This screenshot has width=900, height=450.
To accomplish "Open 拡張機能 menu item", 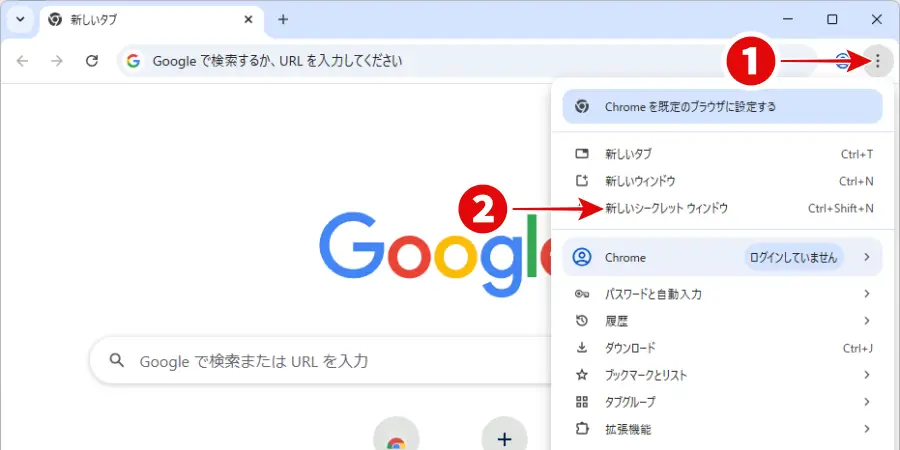I will (722, 429).
